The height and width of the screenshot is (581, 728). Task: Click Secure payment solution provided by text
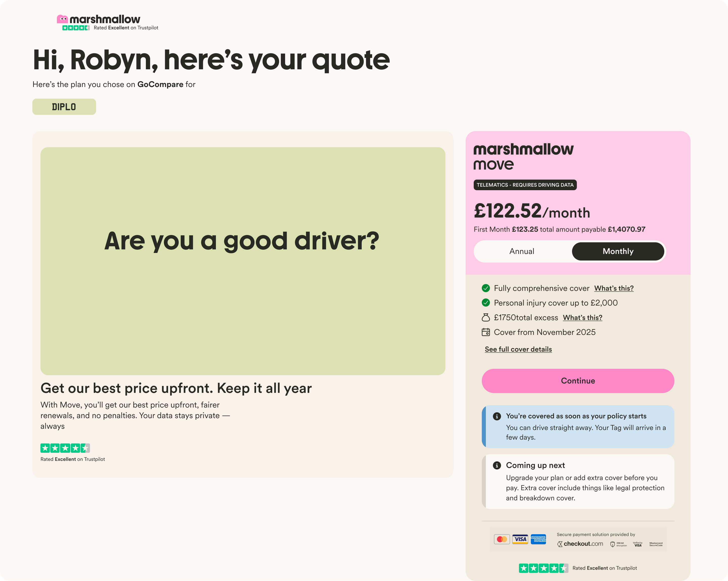point(596,534)
